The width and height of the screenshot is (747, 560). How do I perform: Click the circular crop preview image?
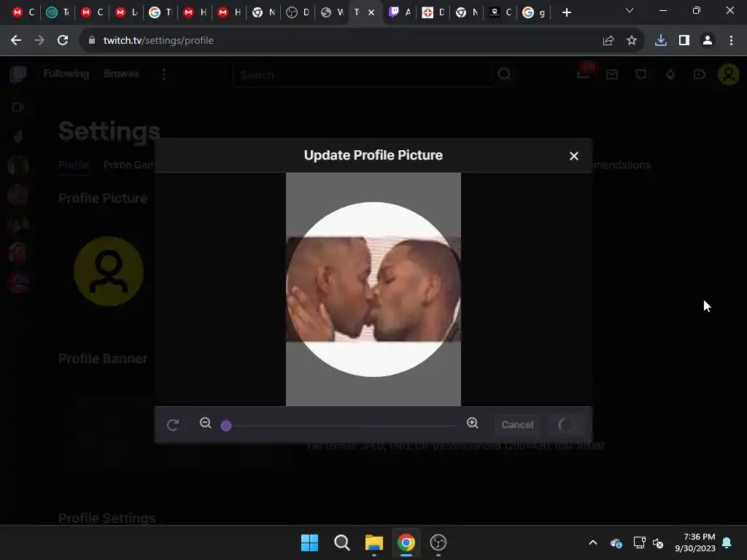click(x=373, y=289)
